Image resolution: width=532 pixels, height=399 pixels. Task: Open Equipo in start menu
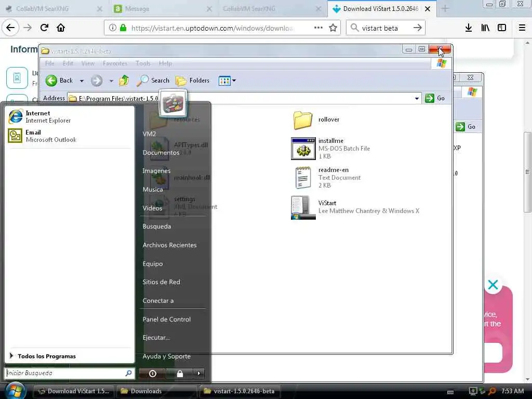153,263
